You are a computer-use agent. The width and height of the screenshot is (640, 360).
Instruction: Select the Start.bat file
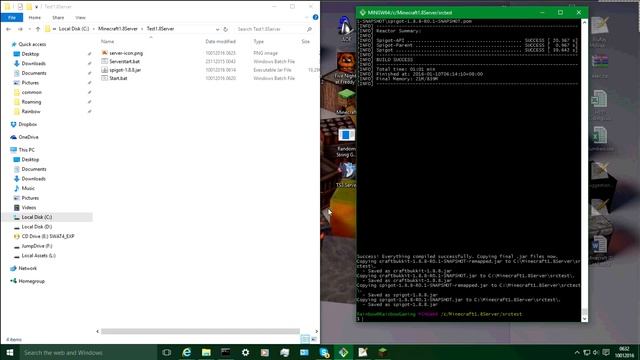point(118,78)
